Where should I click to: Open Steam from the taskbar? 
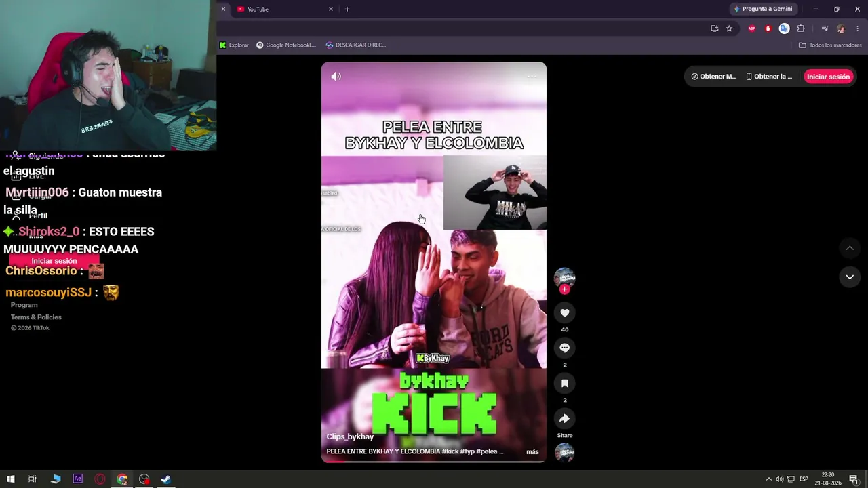point(165,479)
